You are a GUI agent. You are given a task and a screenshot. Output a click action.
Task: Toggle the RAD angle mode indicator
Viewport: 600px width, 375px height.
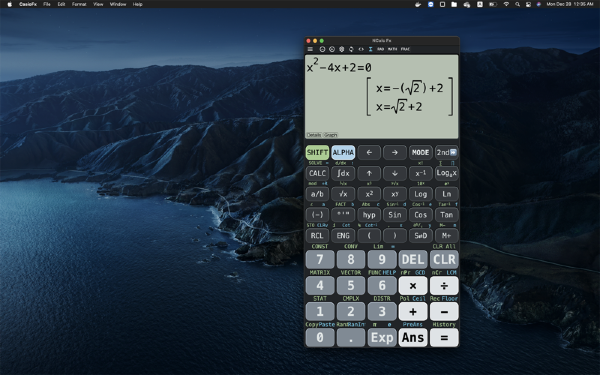(380, 49)
